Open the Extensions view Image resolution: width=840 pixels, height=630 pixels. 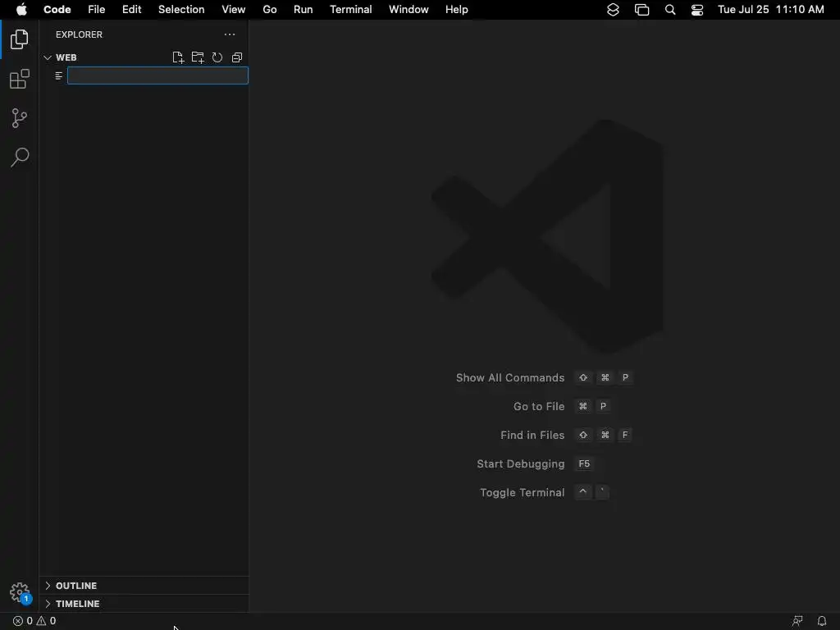(x=20, y=79)
